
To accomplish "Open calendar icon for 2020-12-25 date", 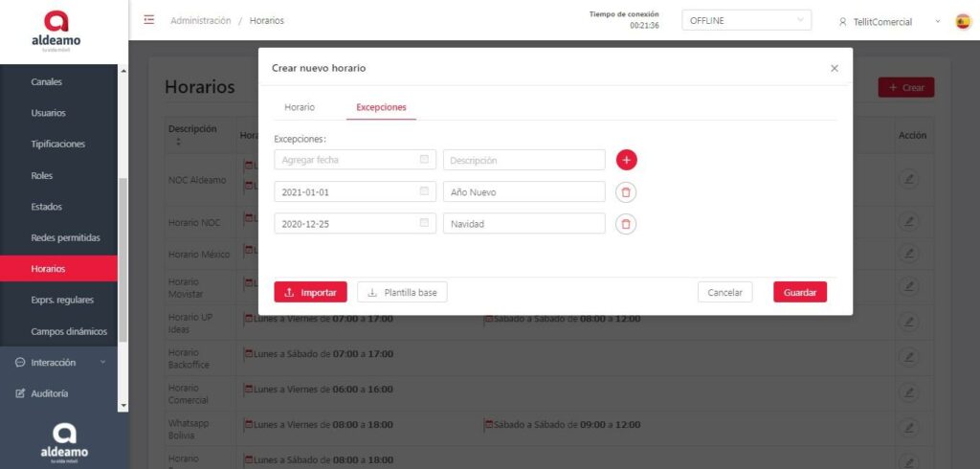I will (x=424, y=223).
